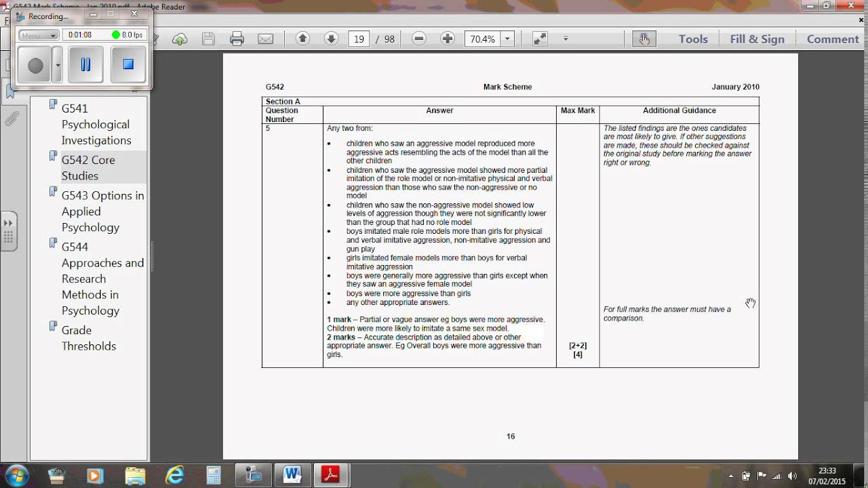The image size is (868, 488).
Task: Open the Fill & Sign pane
Action: tap(757, 39)
